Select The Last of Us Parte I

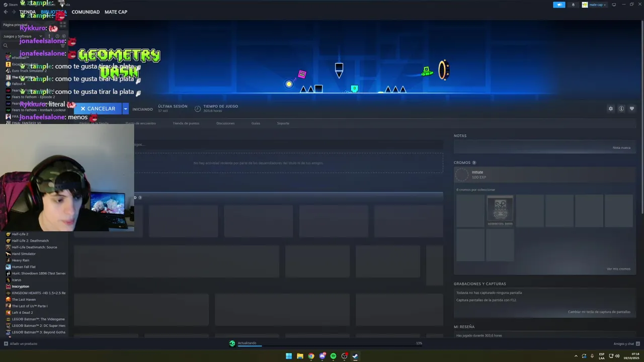[x=30, y=306]
